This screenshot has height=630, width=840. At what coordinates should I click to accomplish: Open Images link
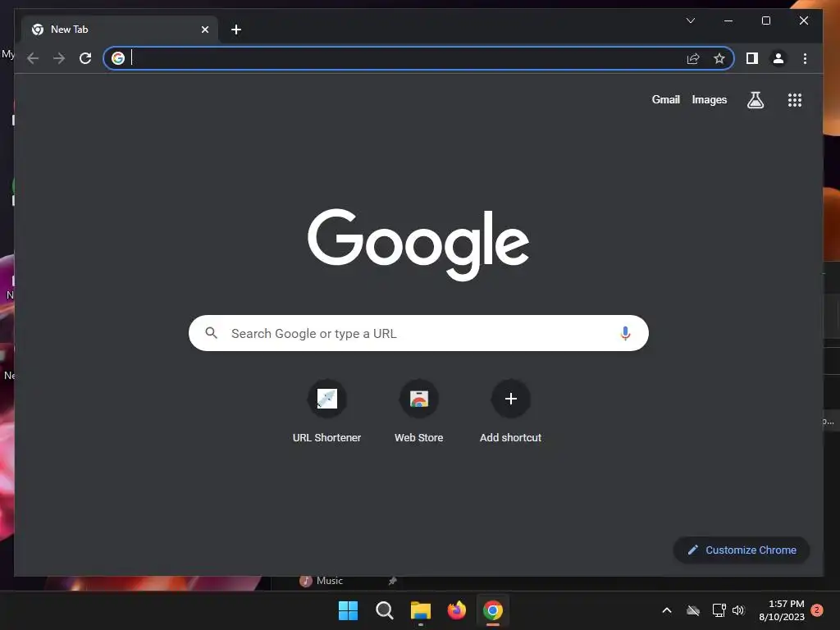click(x=710, y=99)
